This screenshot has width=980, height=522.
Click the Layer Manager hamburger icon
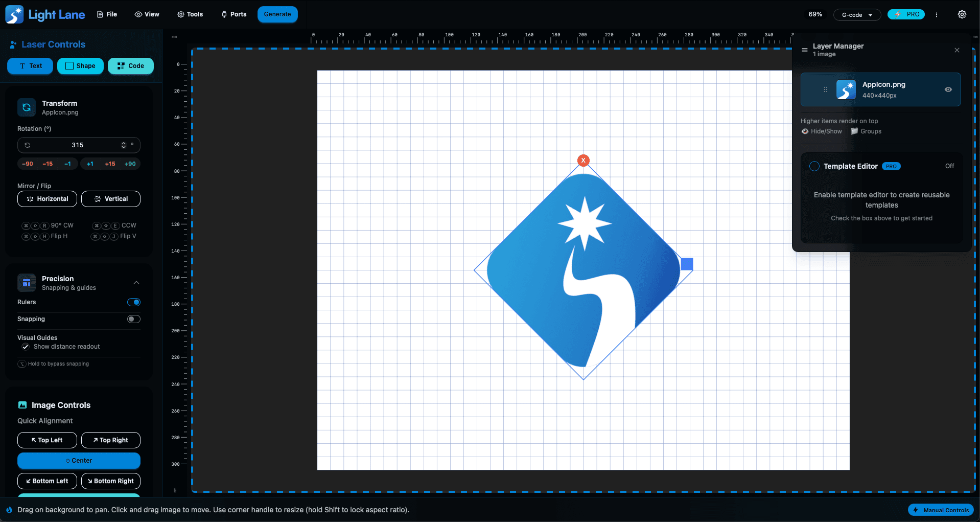tap(805, 50)
